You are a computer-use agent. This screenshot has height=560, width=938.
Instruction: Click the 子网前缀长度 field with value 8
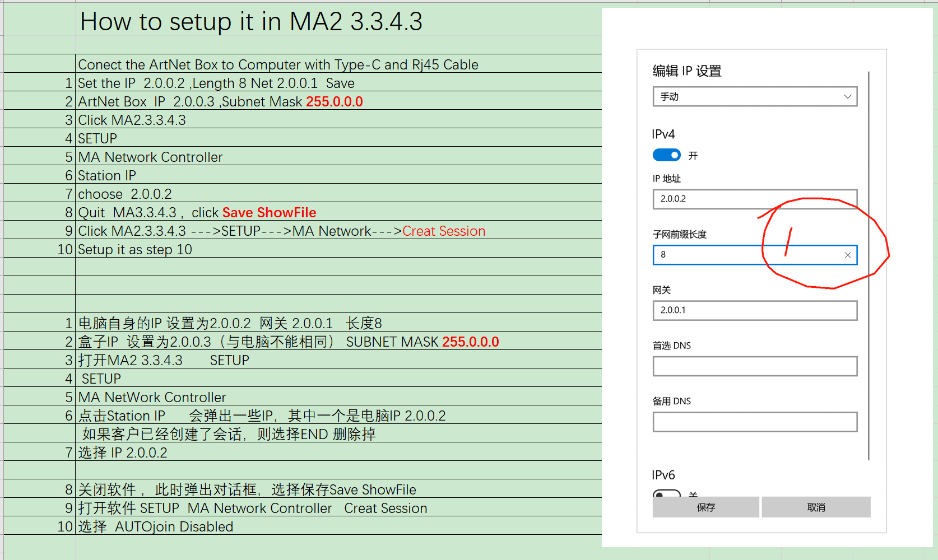click(x=755, y=255)
